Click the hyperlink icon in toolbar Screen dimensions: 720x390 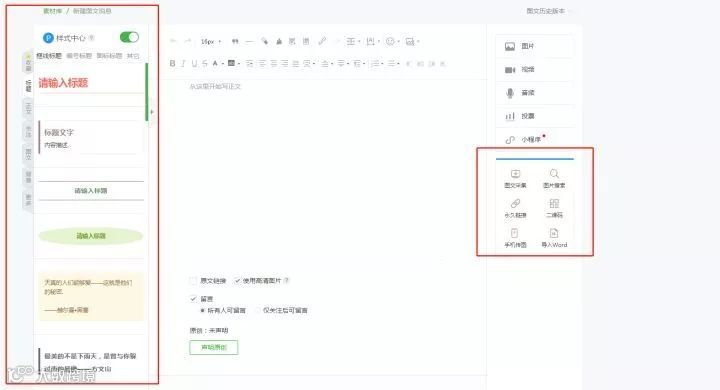(322, 41)
